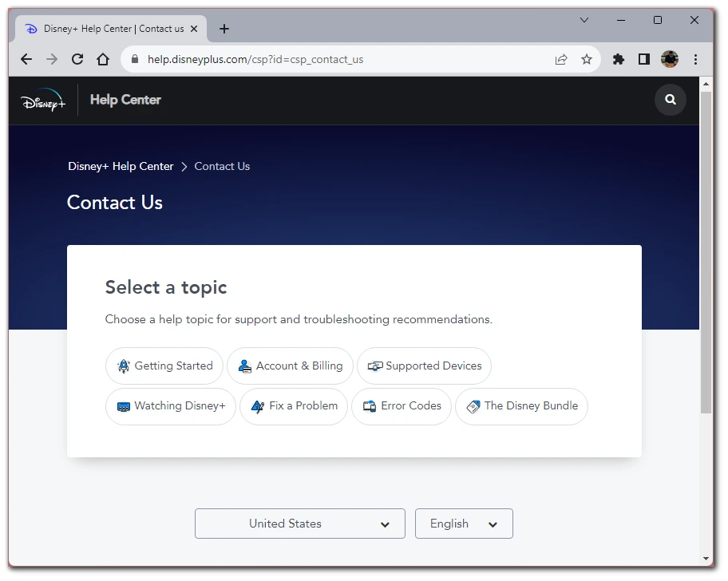
Task: Open the Help Center search icon
Action: point(670,99)
